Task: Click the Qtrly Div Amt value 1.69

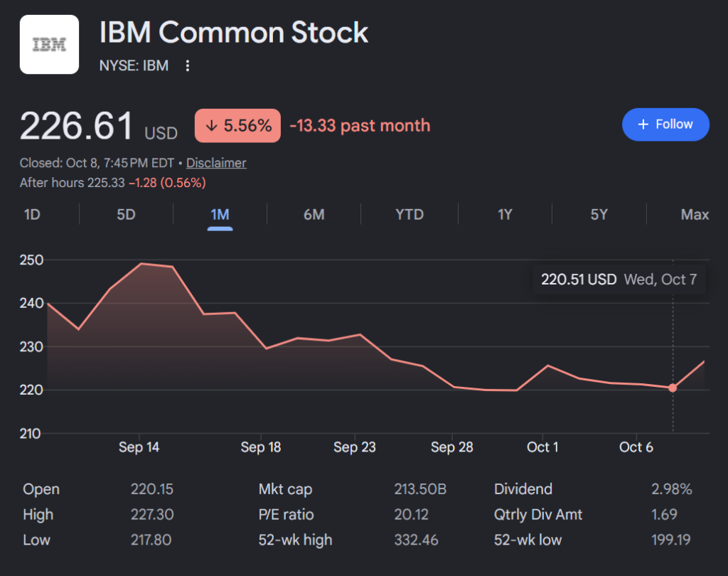Action: click(x=664, y=515)
